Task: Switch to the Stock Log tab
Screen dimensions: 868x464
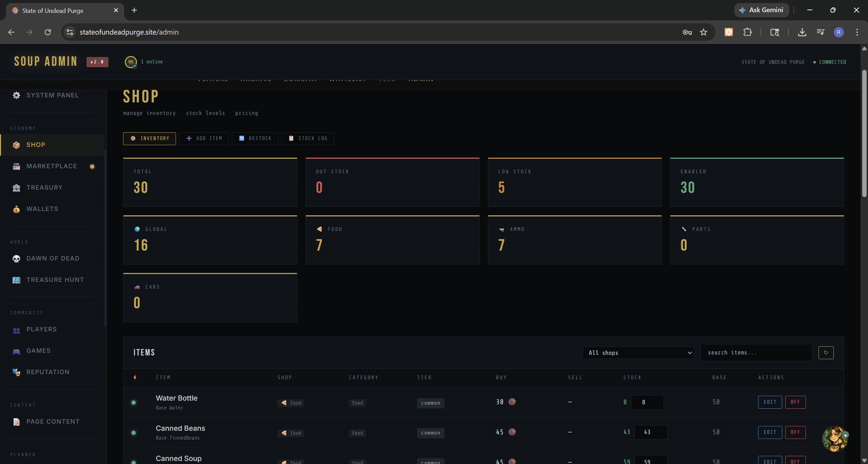Action: [x=308, y=139]
